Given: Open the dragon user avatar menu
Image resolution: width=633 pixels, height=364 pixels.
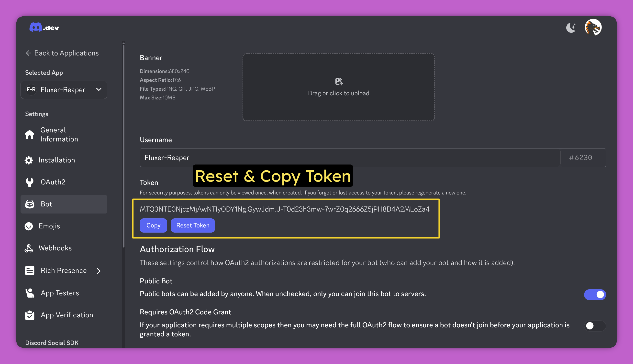Looking at the screenshot, I should pyautogui.click(x=593, y=27).
